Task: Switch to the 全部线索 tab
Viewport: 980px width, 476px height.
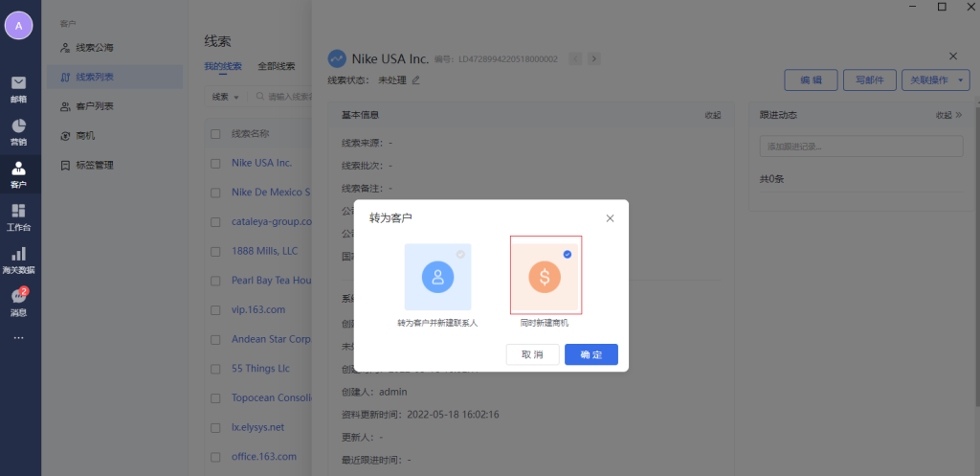Action: tap(276, 66)
